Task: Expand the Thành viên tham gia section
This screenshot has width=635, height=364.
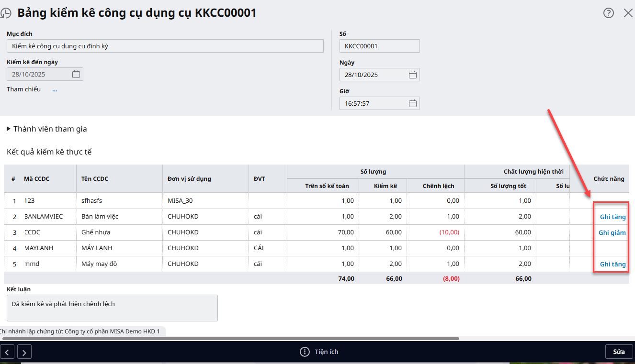Action: click(x=9, y=129)
